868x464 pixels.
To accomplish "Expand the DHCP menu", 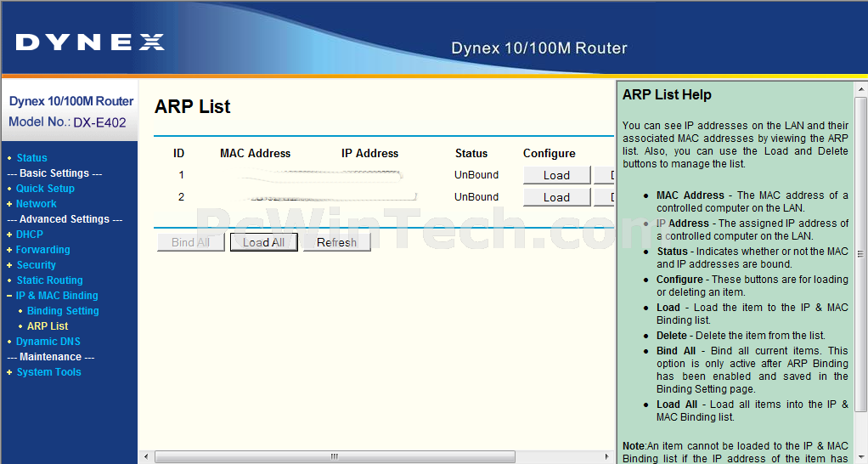I will click(x=30, y=235).
